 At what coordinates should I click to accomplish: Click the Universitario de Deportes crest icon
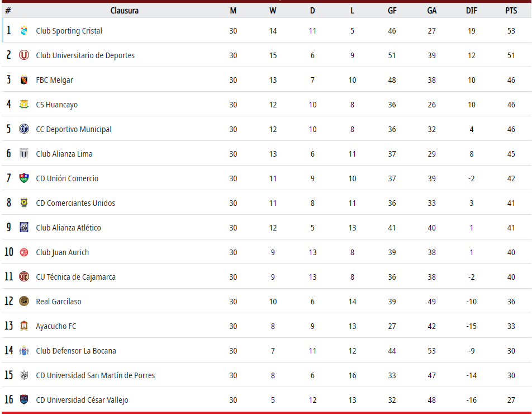coord(24,55)
